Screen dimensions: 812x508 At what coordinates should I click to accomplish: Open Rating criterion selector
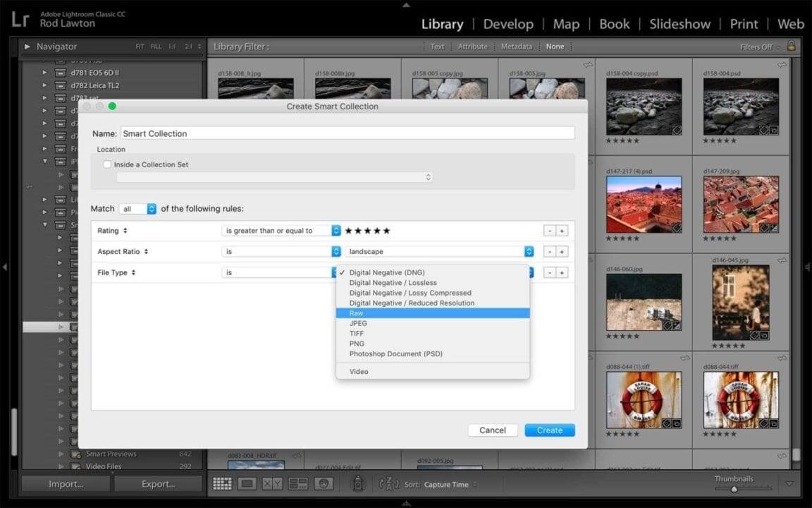112,231
